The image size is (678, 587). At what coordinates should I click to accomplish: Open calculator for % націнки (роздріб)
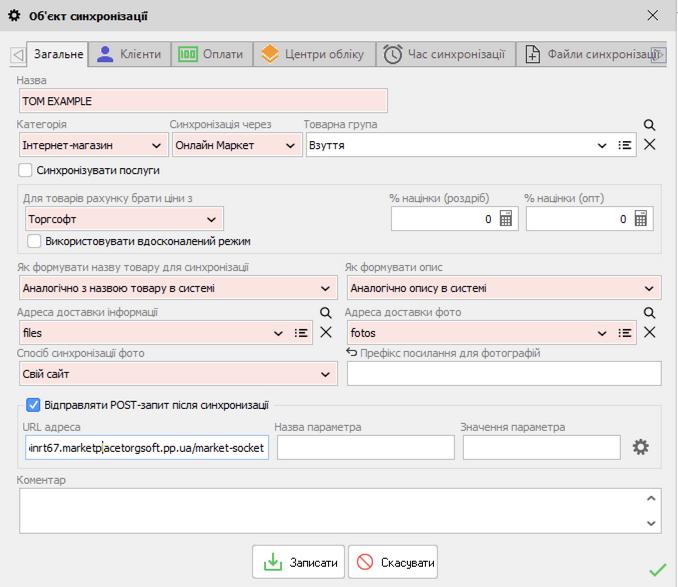click(506, 219)
